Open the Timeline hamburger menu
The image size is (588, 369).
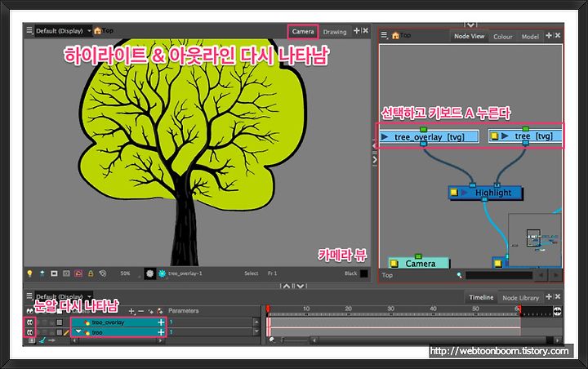pos(29,296)
